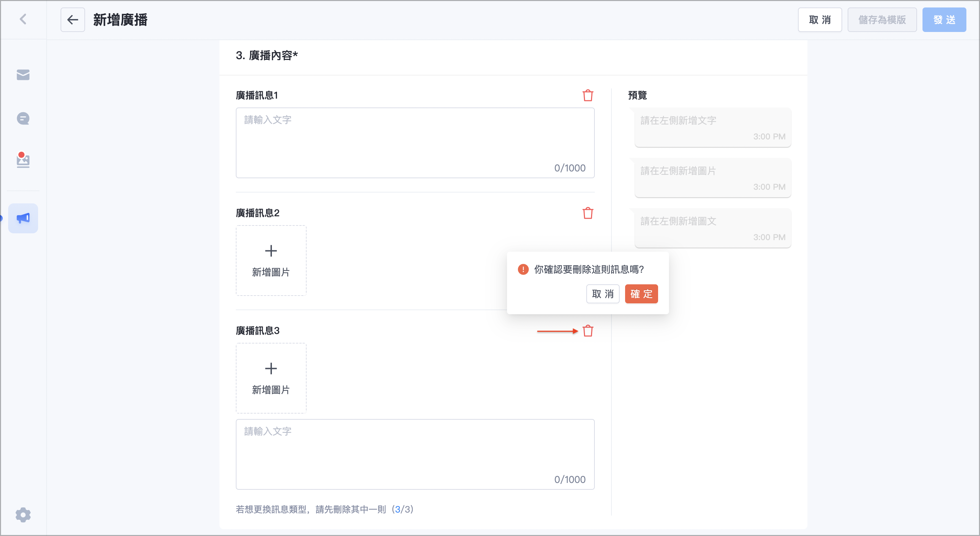Click 廣播訊息1 text input area
The width and height of the screenshot is (980, 536).
point(415,143)
